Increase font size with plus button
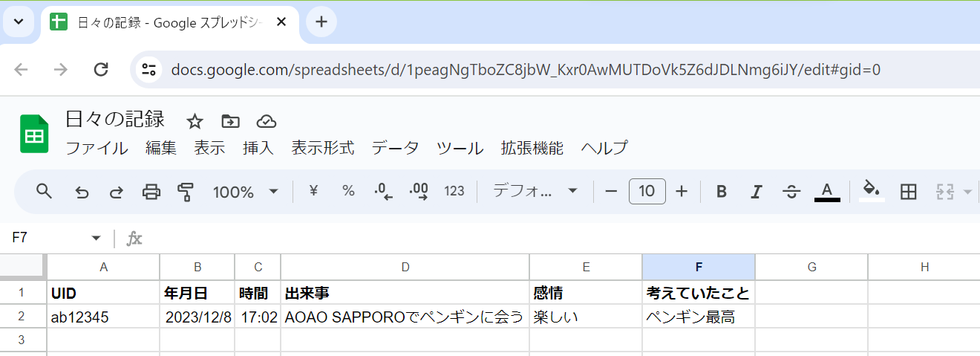The height and width of the screenshot is (356, 980). click(x=682, y=192)
